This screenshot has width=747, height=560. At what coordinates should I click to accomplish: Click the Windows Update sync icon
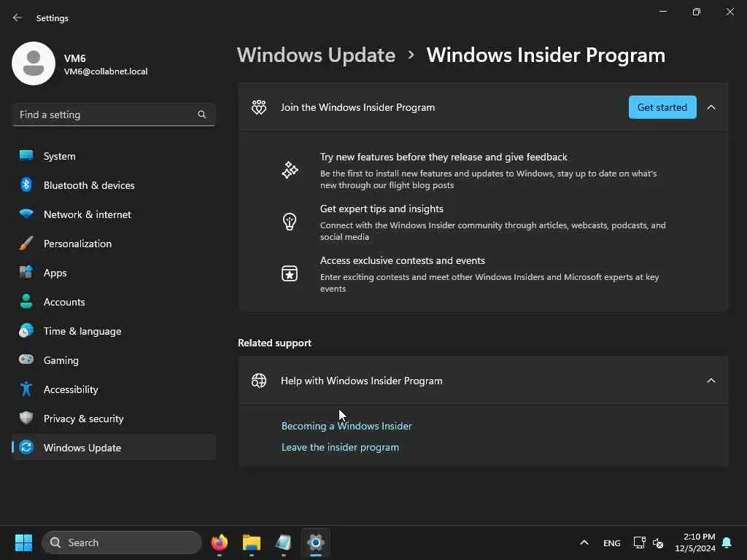coord(26,447)
